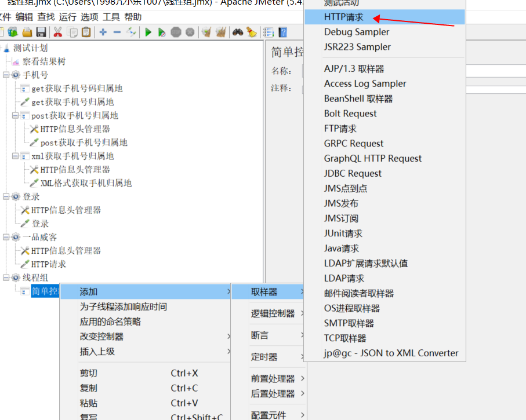Open 逻辑控制器 submenu
The height and width of the screenshot is (420, 526).
click(x=269, y=313)
